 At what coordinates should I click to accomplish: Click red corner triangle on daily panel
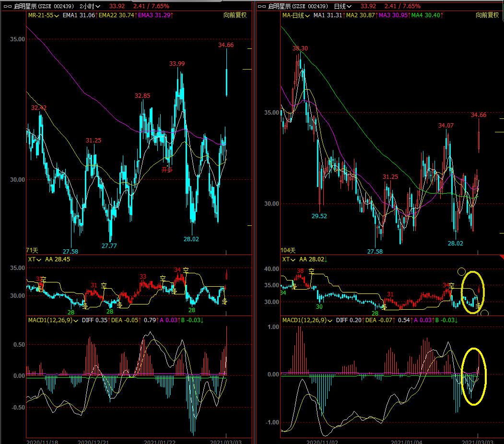[x=502, y=257]
